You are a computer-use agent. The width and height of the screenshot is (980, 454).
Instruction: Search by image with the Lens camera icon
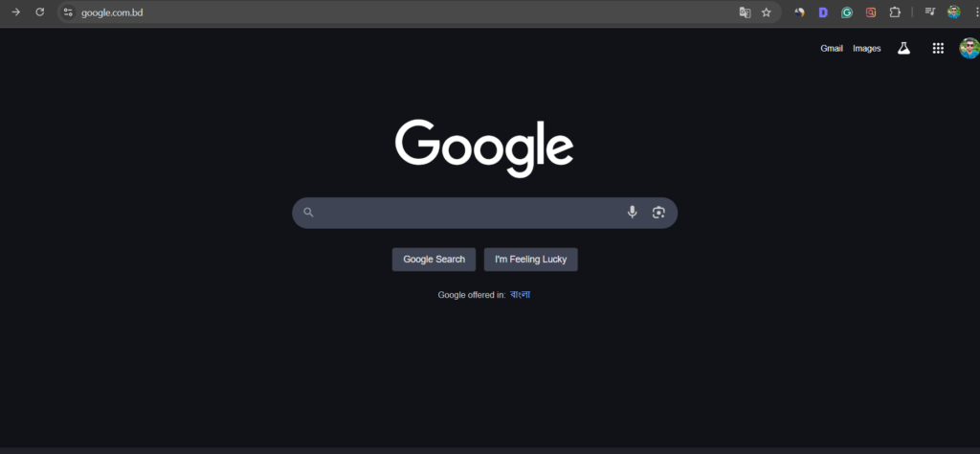point(658,213)
